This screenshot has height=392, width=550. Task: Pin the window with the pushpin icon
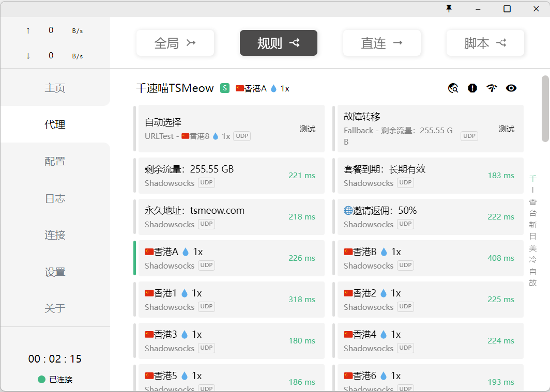pyautogui.click(x=449, y=9)
